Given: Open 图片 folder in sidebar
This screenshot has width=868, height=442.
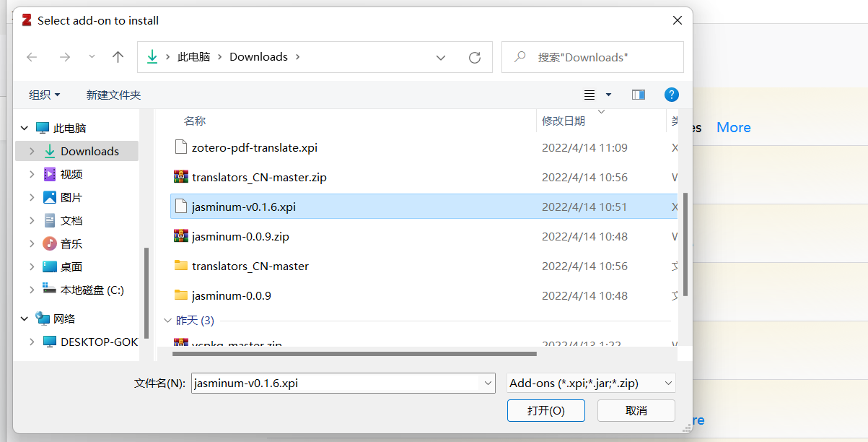Looking at the screenshot, I should pyautogui.click(x=71, y=197).
